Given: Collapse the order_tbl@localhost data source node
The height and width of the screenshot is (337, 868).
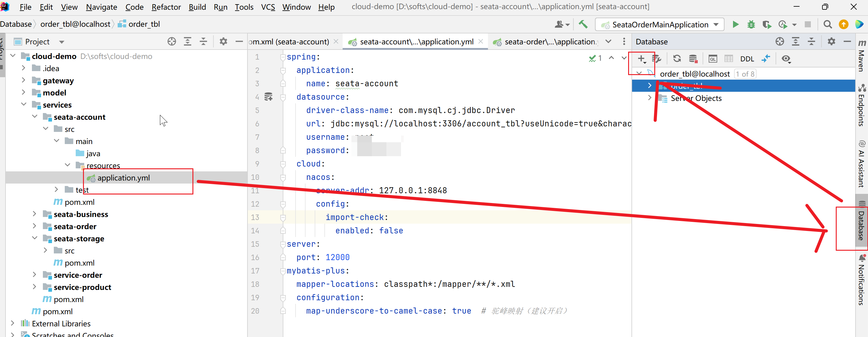Looking at the screenshot, I should point(638,74).
